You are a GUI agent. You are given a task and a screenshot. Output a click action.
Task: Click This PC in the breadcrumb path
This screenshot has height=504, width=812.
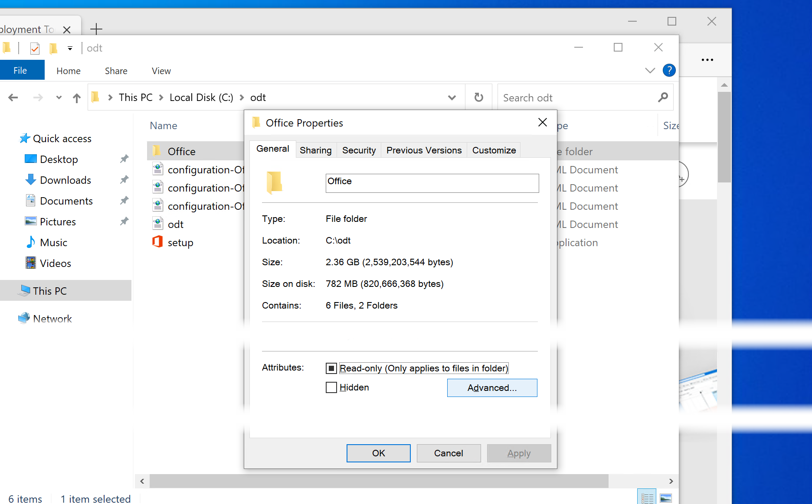135,98
